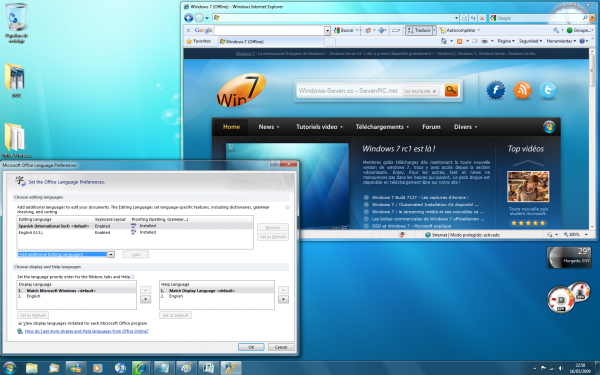Expand the Google toolbar search box dropdown

pyautogui.click(x=328, y=30)
